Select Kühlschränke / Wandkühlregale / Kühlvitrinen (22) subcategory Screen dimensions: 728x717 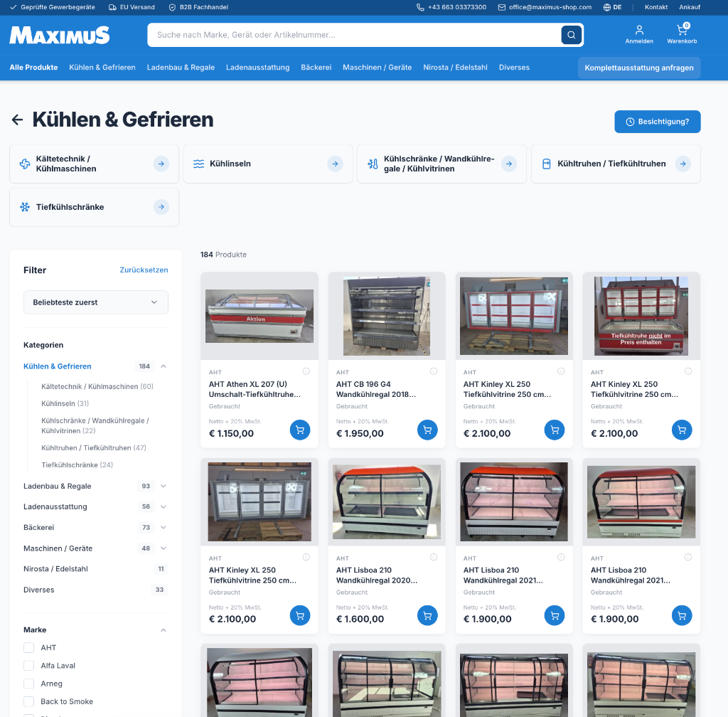[95, 425]
